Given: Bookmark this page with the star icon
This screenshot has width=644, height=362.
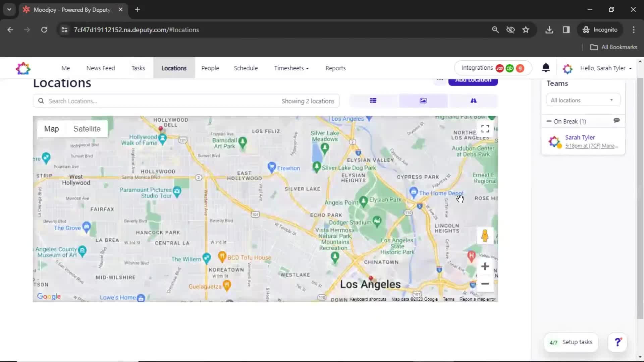Looking at the screenshot, I should 526,30.
